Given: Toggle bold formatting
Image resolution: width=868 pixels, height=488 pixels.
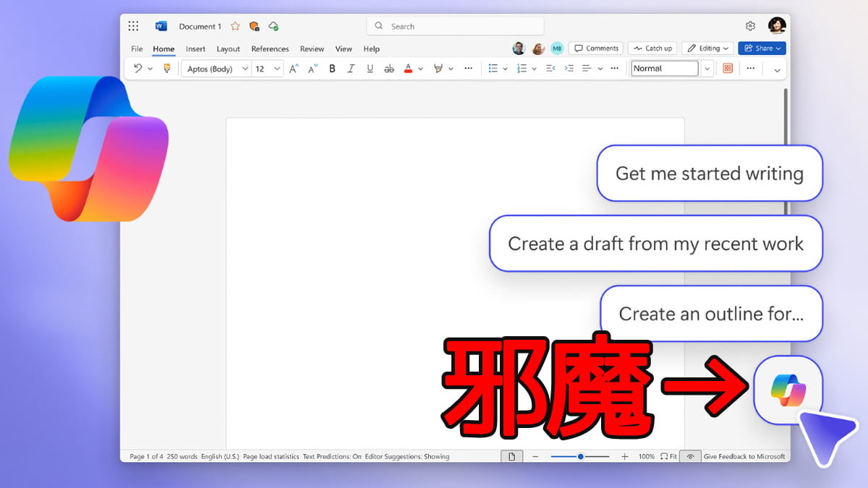Looking at the screenshot, I should click(x=333, y=69).
